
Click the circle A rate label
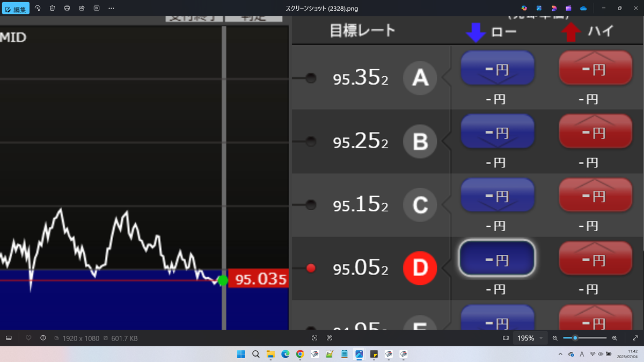pos(420,78)
